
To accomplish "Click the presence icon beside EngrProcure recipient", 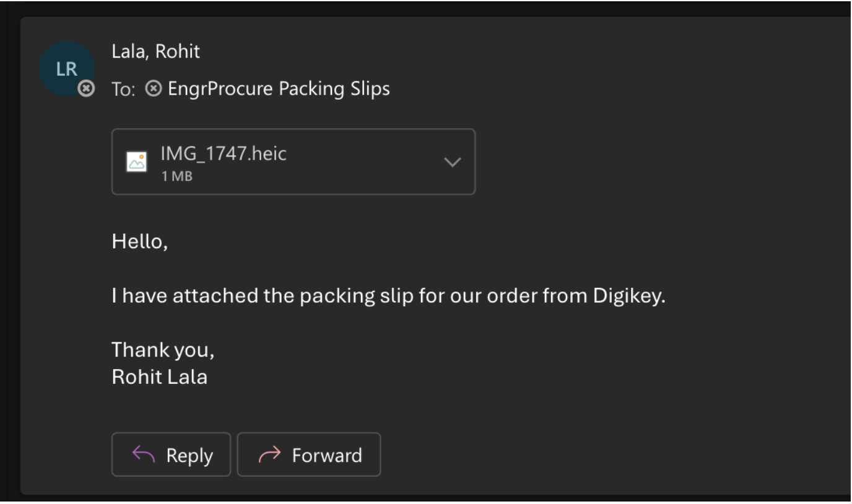I will (x=152, y=89).
